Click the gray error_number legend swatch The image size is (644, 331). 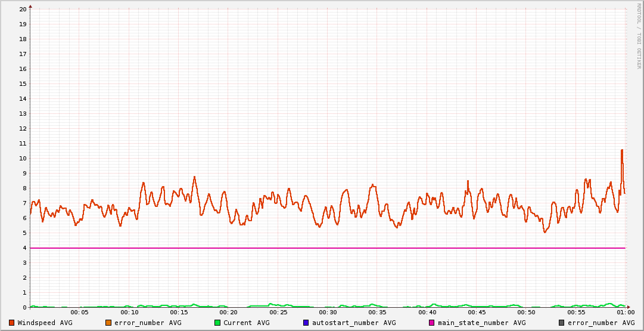coord(562,323)
